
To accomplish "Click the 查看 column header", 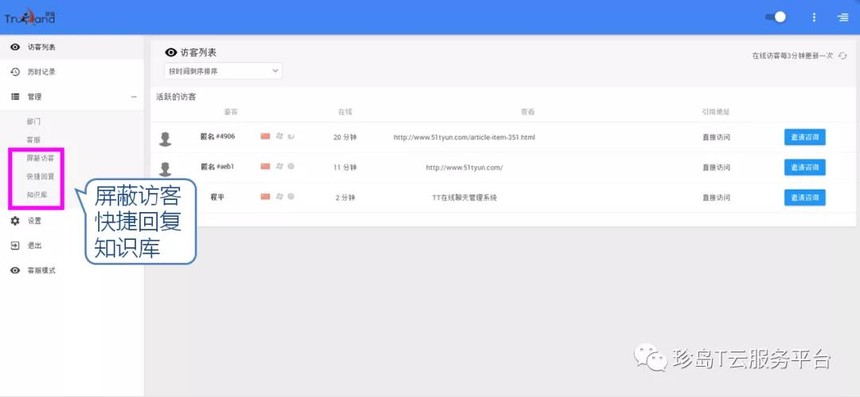I will tap(528, 112).
